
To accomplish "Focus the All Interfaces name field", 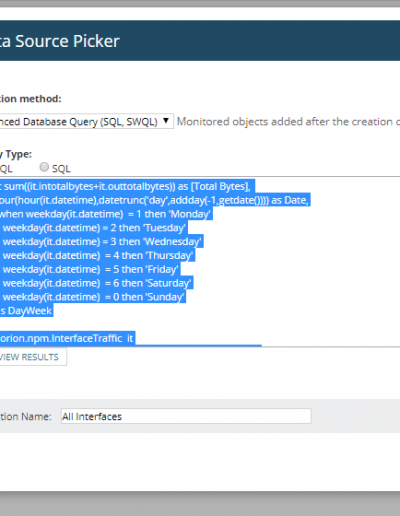I will (x=186, y=416).
